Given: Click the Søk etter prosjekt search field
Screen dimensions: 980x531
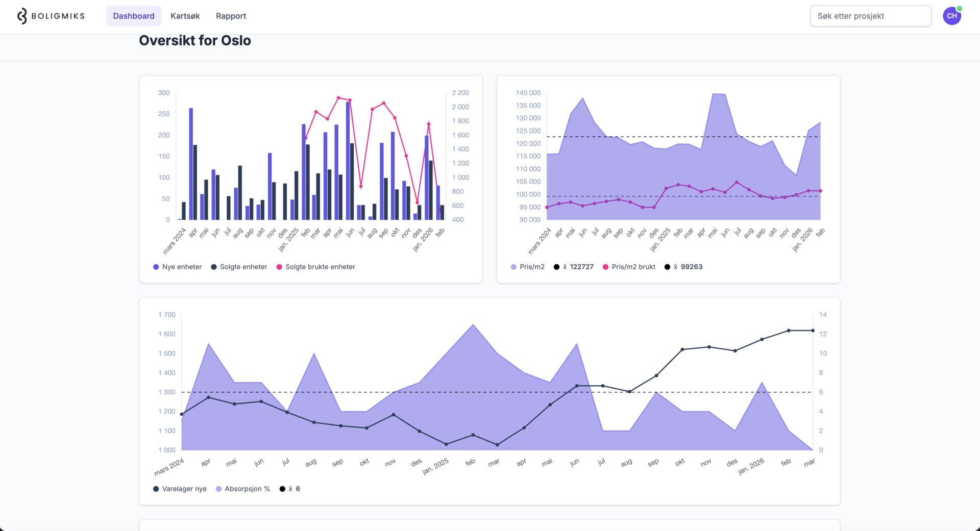Looking at the screenshot, I should (870, 16).
